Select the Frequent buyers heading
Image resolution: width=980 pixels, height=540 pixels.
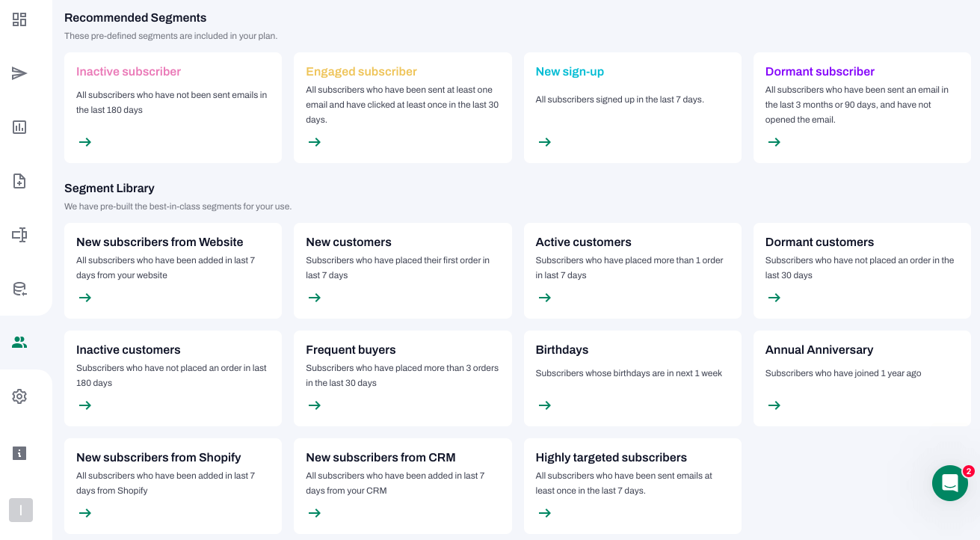[x=351, y=350]
